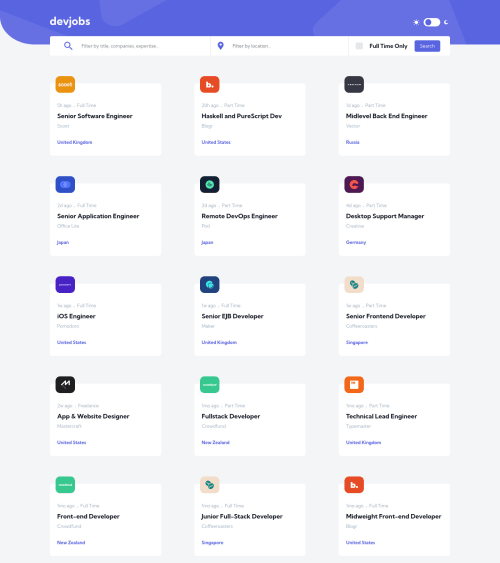500x563 pixels.
Task: Click the Scoot company logo
Action: tap(65, 84)
